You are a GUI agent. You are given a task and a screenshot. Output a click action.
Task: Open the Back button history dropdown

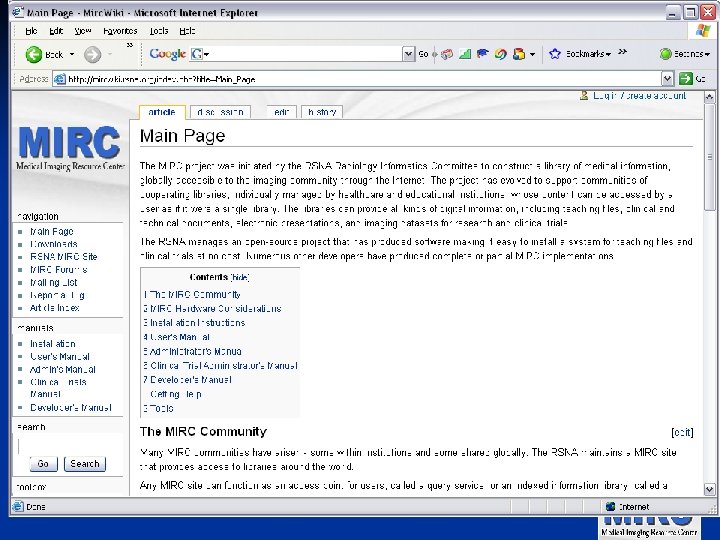coord(72,54)
